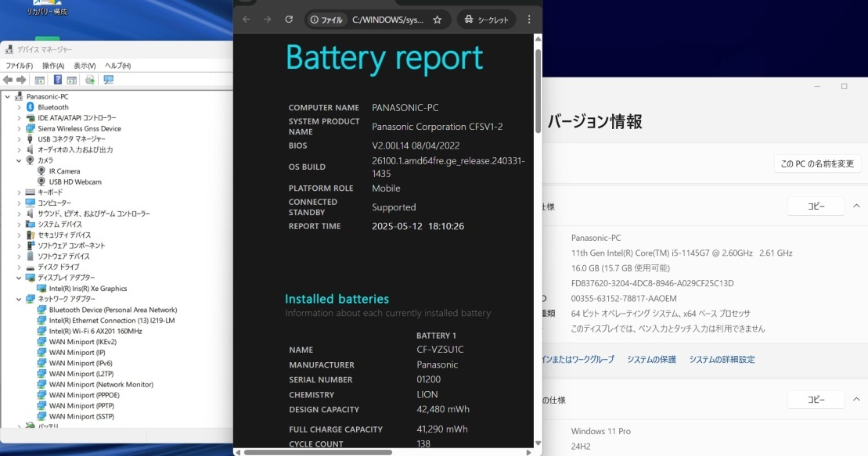This screenshot has height=456, width=868.
Task: Expand the キーボード category
Action: coord(19,192)
